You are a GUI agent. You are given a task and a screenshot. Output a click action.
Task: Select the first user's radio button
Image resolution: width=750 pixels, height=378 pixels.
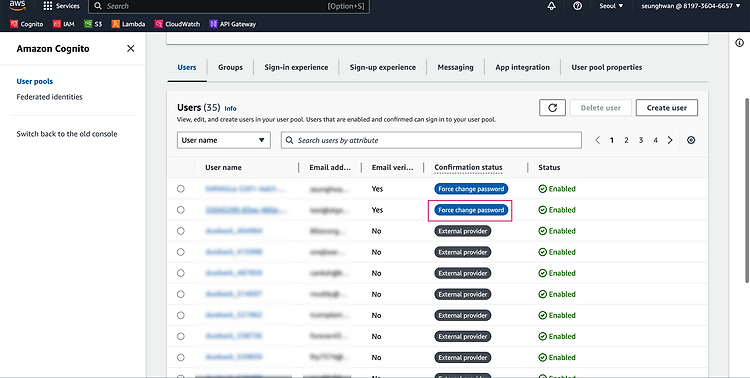click(x=180, y=189)
